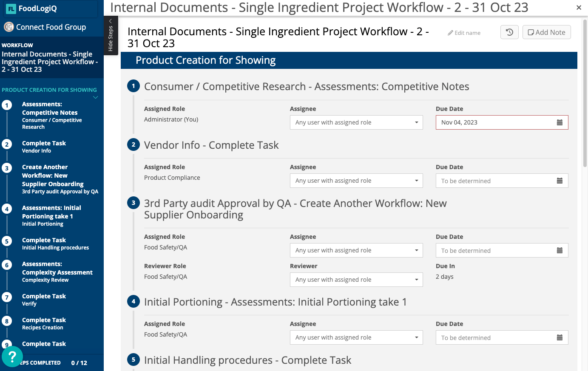
Task: Open Assignee dropdown for Competitive Notes step
Action: coord(356,122)
